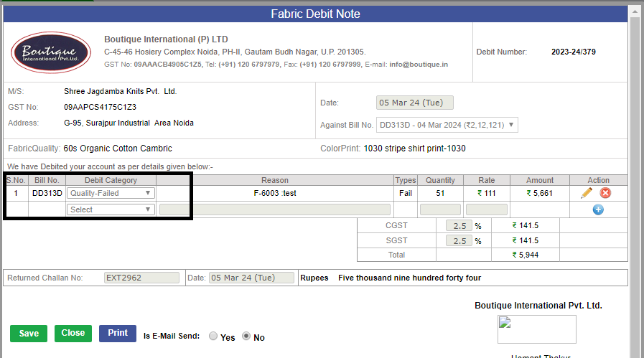This screenshot has height=358, width=644.
Task: Click the debit note Date field at top
Action: tap(415, 103)
